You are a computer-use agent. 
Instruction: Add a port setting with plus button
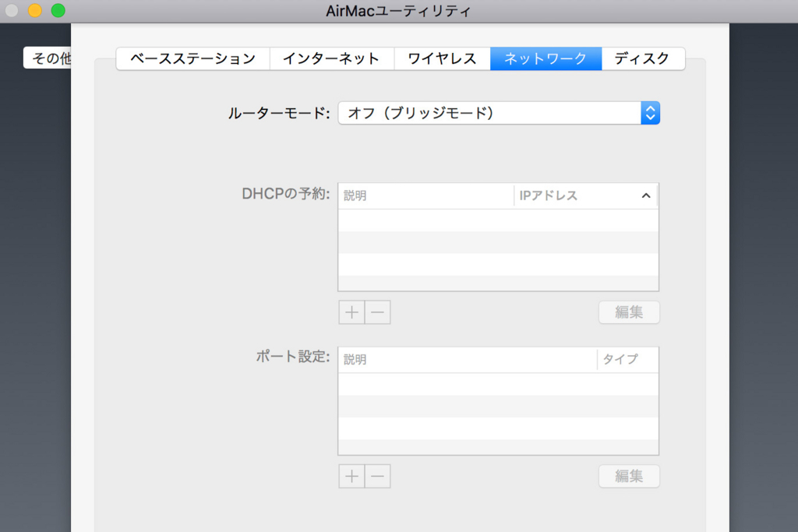351,477
